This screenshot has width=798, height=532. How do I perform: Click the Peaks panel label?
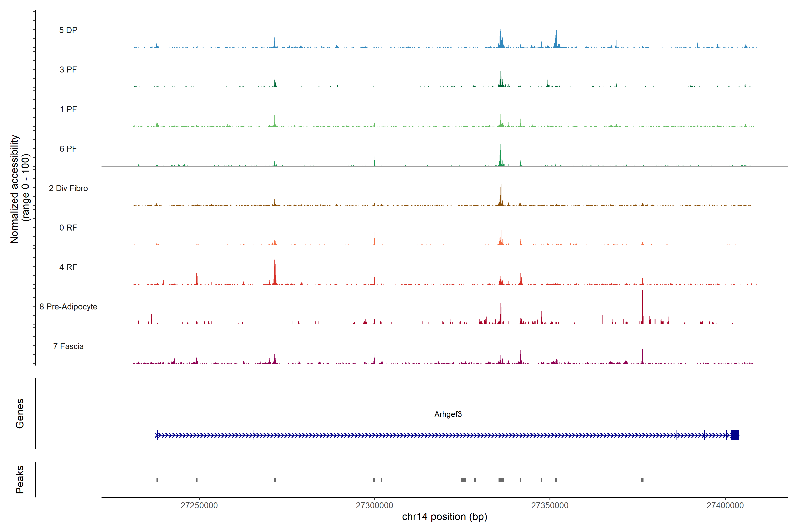pos(20,479)
